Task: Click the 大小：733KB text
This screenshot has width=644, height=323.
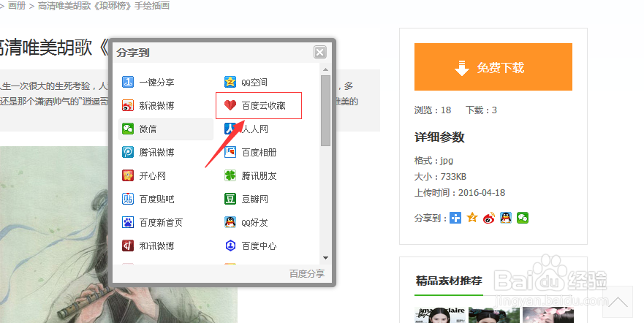Action: [x=440, y=176]
